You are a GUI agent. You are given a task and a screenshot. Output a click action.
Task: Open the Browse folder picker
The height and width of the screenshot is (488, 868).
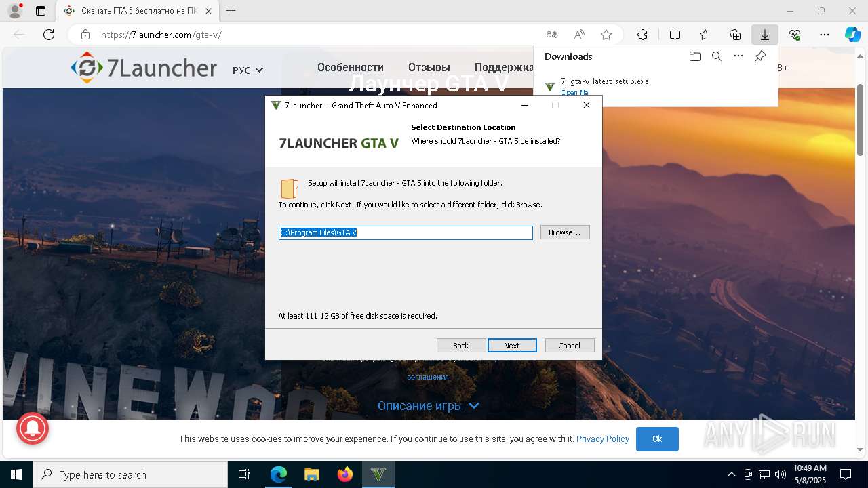[x=565, y=232]
